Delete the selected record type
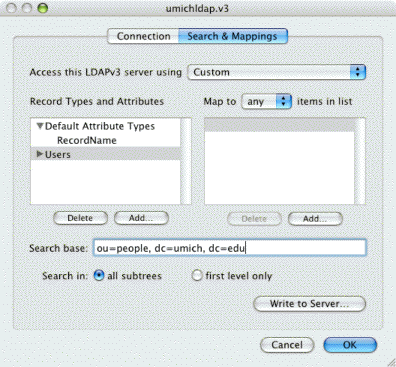This screenshot has height=367, width=396. tap(80, 218)
